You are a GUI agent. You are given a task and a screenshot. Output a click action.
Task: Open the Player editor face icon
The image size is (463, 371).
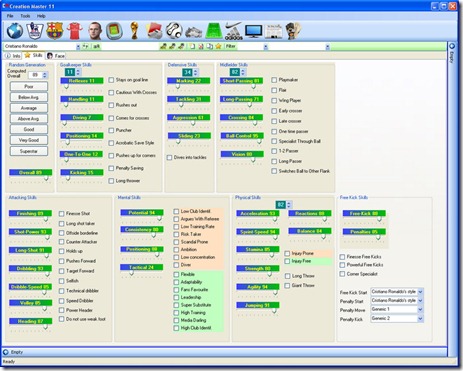click(x=95, y=31)
